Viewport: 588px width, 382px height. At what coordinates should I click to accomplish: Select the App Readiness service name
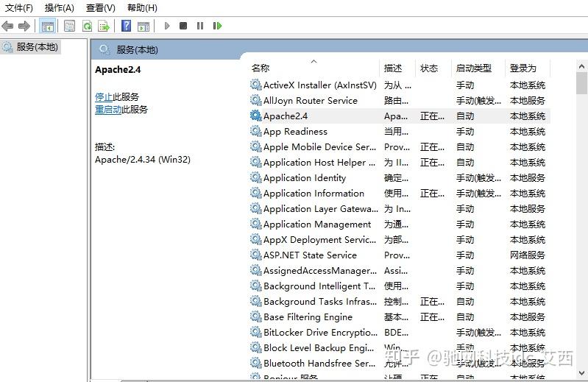point(295,132)
